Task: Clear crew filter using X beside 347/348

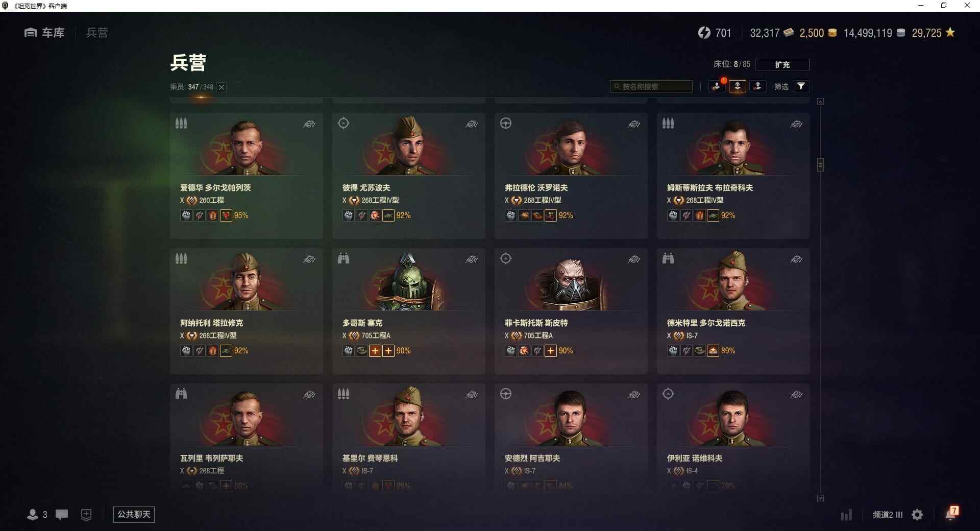Action: point(222,87)
